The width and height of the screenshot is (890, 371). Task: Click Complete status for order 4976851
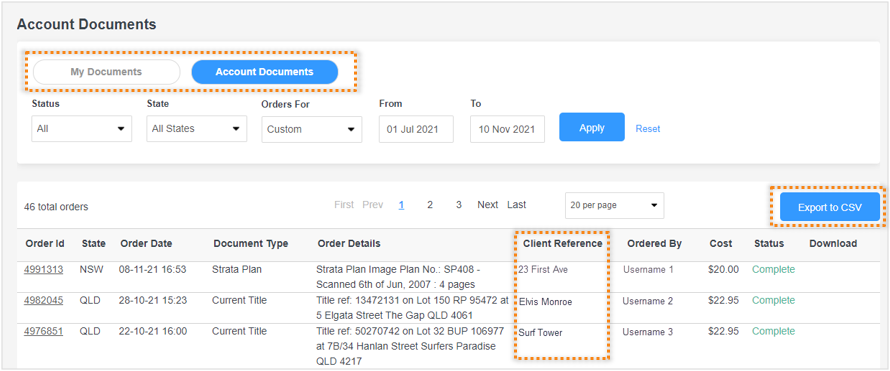pyautogui.click(x=774, y=331)
